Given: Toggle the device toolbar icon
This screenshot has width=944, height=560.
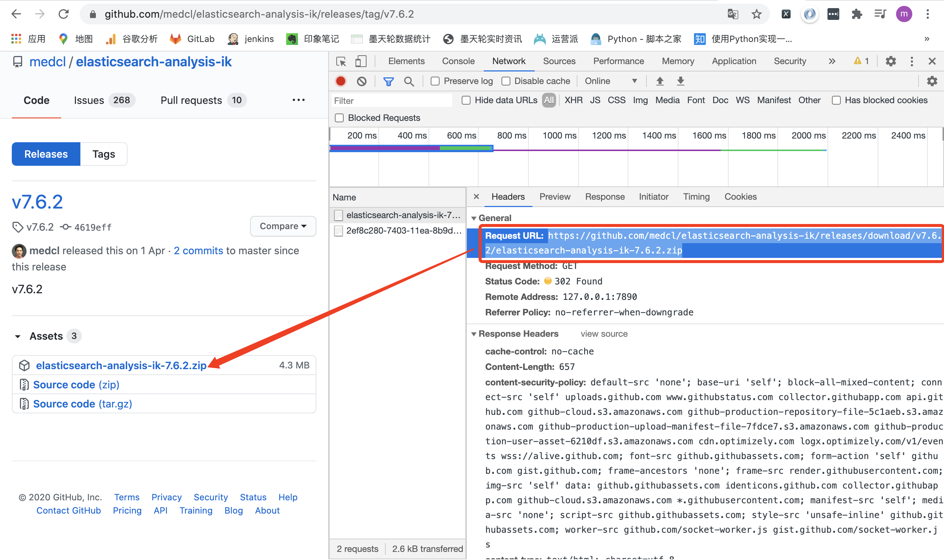Looking at the screenshot, I should pos(361,62).
